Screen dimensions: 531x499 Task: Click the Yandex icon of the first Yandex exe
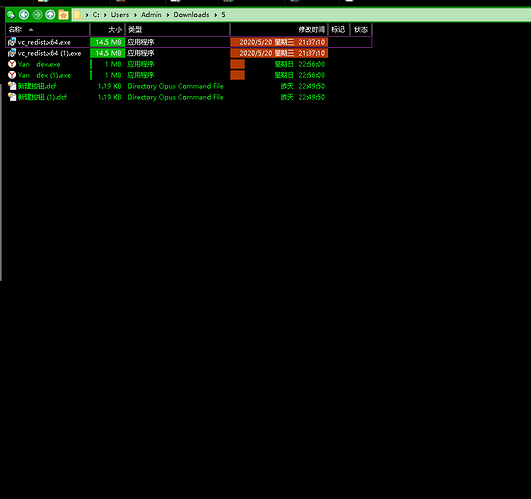point(12,64)
